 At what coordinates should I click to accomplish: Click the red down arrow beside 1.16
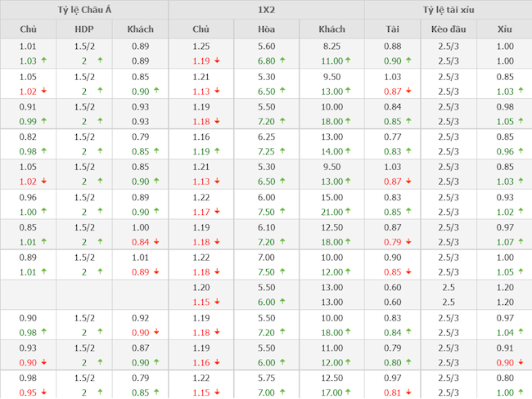point(218,362)
